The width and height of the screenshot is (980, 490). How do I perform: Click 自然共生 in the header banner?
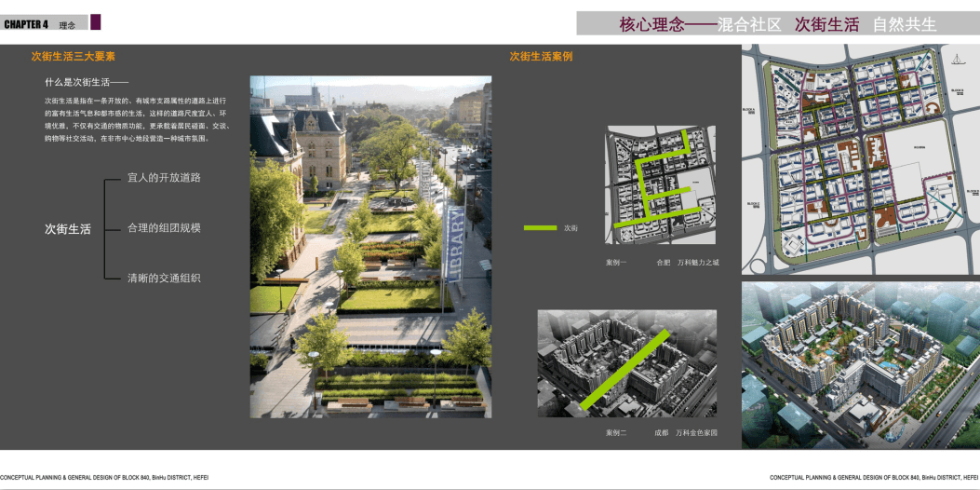905,24
